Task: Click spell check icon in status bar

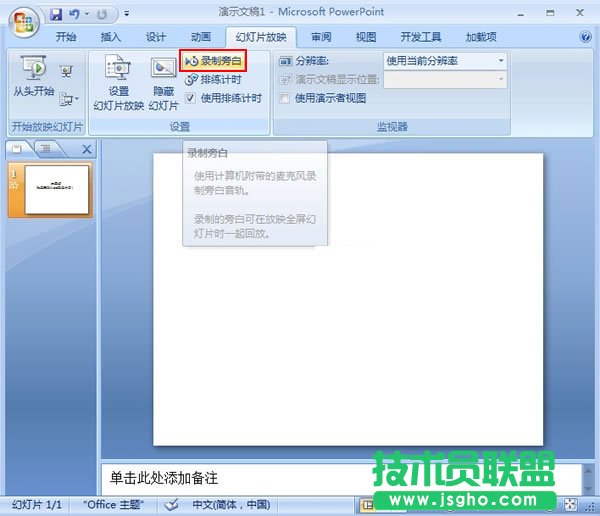Action: (x=171, y=505)
